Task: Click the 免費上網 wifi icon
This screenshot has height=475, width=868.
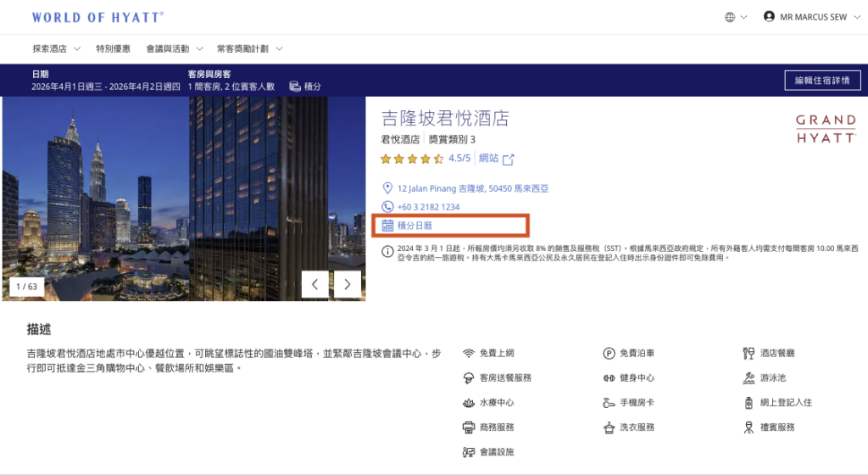Action: tap(469, 353)
